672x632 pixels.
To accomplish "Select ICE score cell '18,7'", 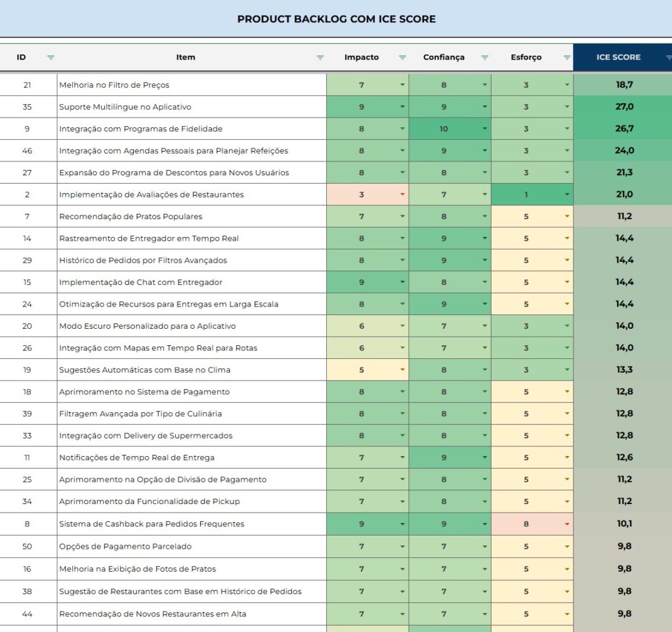I will click(624, 85).
